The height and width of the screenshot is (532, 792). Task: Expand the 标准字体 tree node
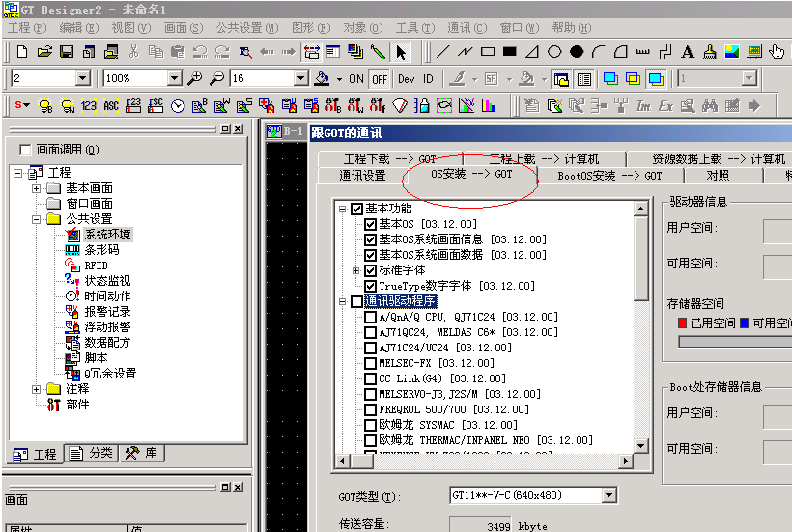coord(355,270)
